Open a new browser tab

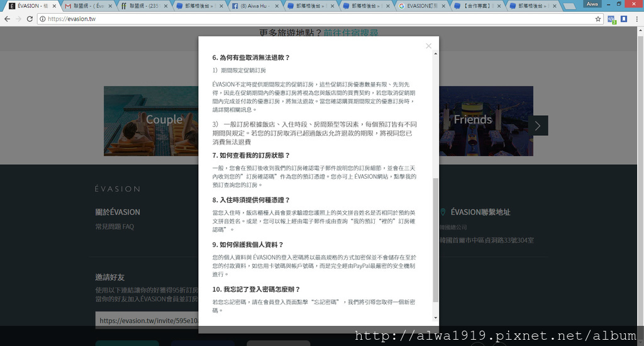click(x=569, y=6)
